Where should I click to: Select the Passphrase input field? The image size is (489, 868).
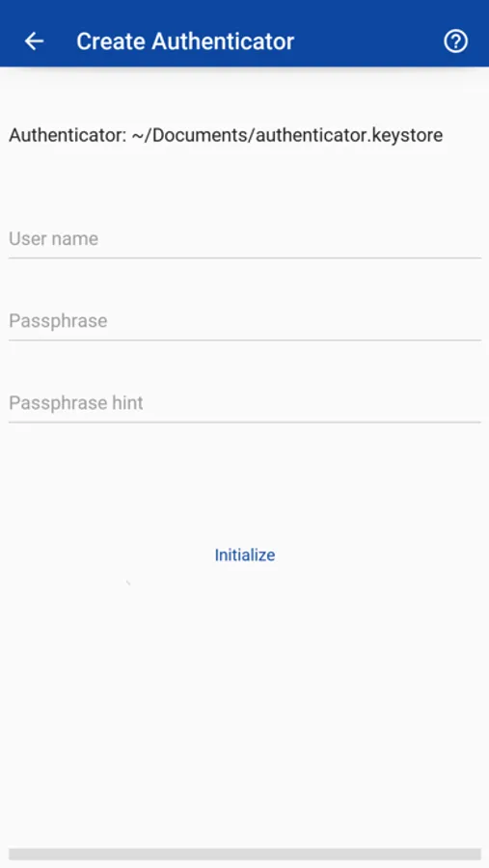[245, 321]
